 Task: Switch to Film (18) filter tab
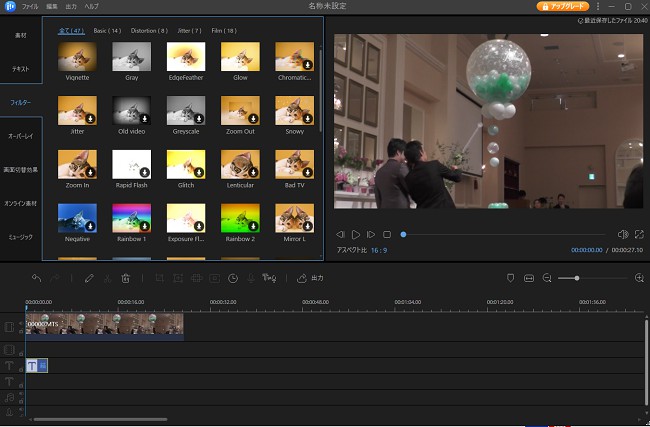click(224, 31)
